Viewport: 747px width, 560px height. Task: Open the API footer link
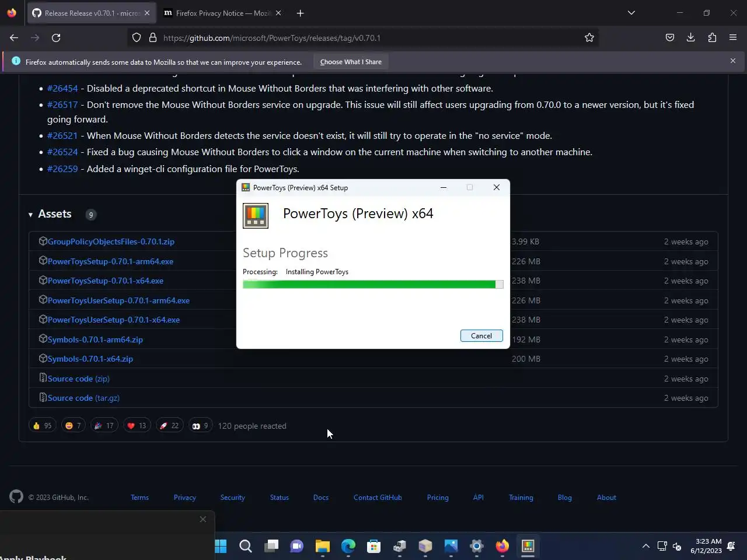[x=478, y=498]
